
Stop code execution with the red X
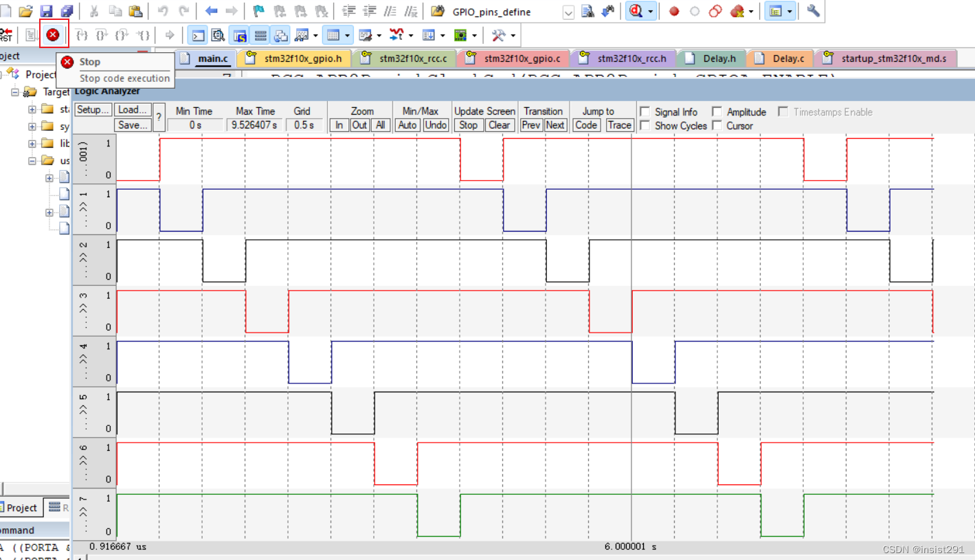click(53, 34)
